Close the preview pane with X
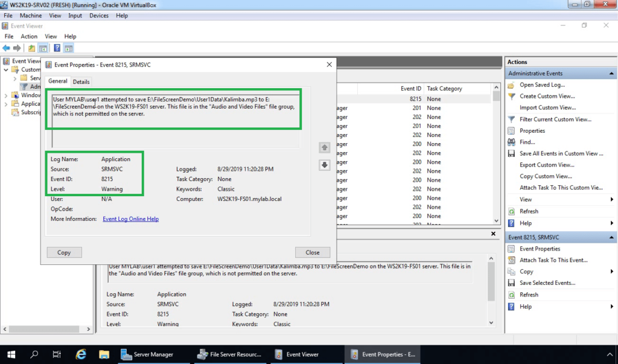Screen dimensions: 618x364 pos(493,234)
